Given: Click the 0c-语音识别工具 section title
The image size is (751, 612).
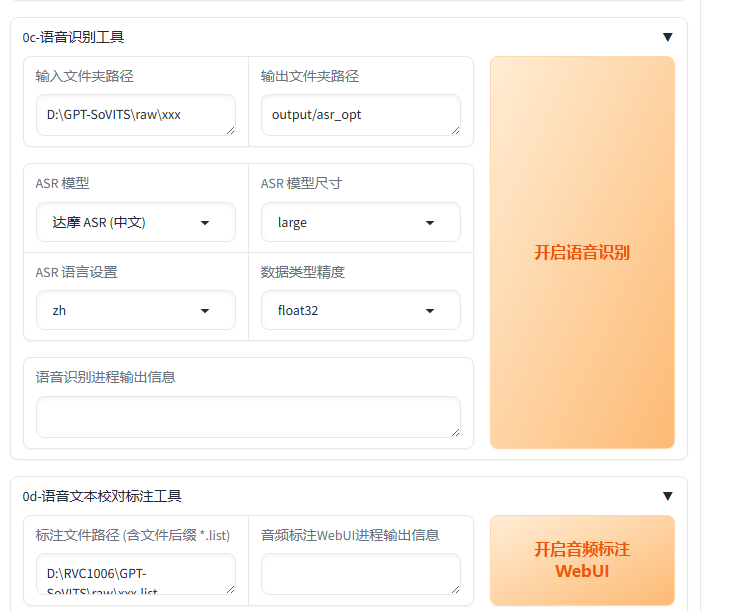Looking at the screenshot, I should pyautogui.click(x=74, y=37).
